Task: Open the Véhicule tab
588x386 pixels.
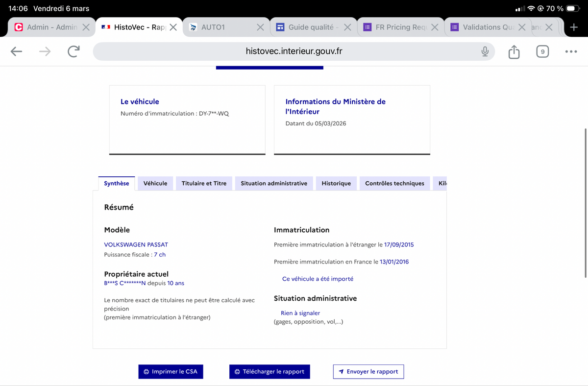Action: [155, 183]
